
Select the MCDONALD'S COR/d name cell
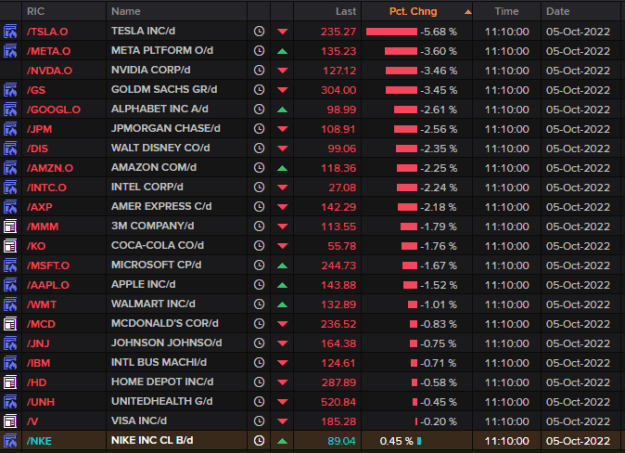165,323
